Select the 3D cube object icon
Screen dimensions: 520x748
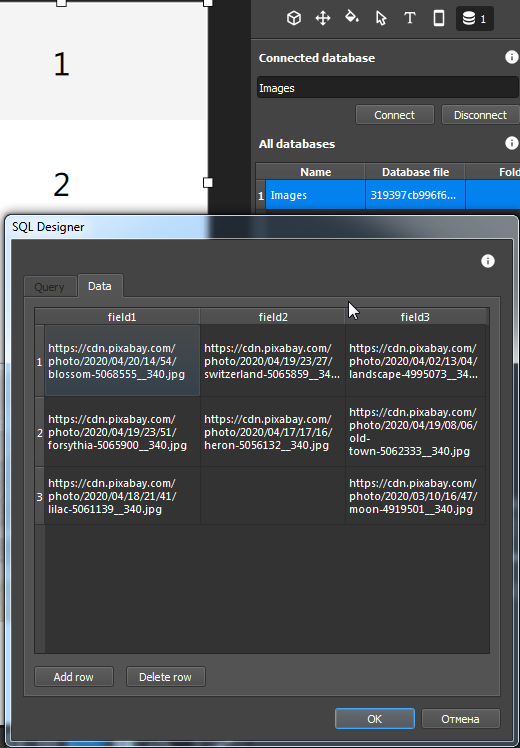294,18
